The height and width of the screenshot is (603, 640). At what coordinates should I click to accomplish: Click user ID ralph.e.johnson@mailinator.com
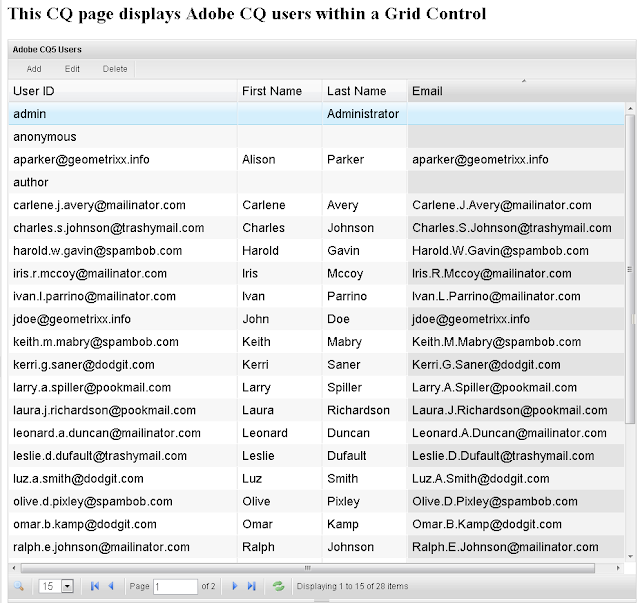[101, 548]
